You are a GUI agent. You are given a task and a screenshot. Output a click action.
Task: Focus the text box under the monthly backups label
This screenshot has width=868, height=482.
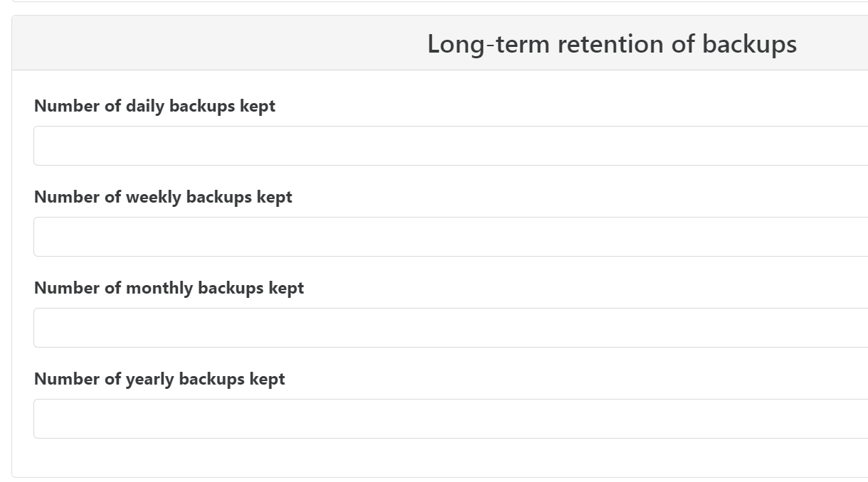coord(450,328)
